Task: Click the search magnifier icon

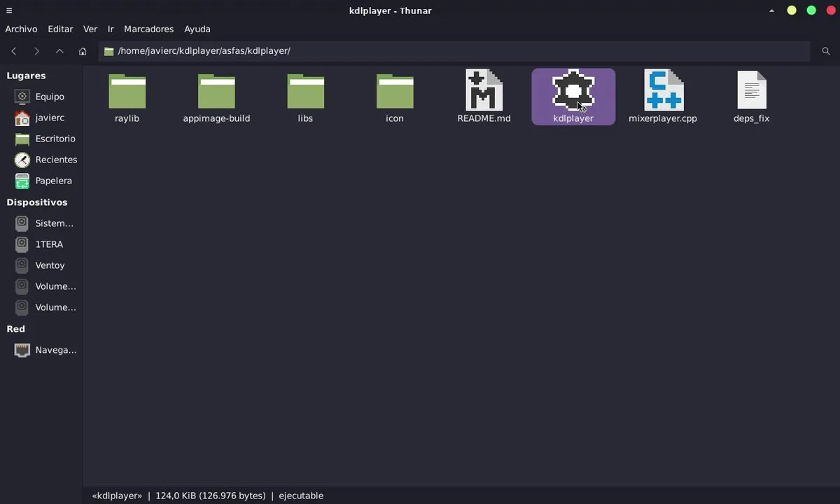Action: tap(826, 51)
